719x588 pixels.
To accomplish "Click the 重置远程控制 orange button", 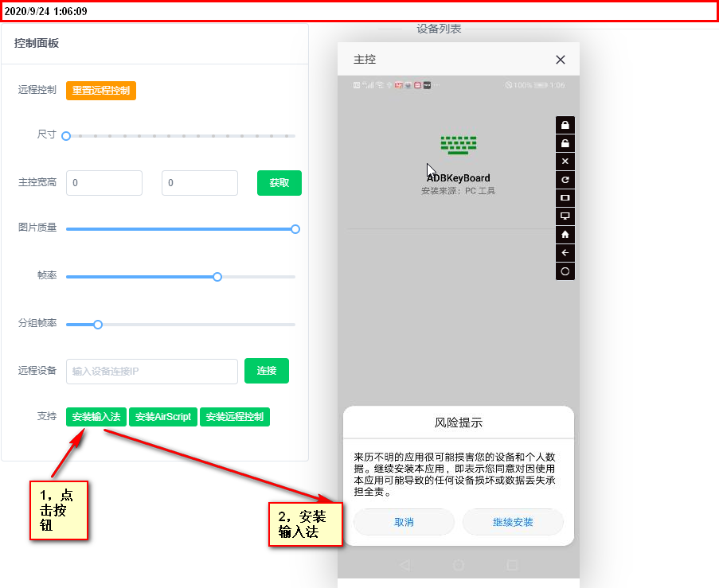I will (101, 91).
